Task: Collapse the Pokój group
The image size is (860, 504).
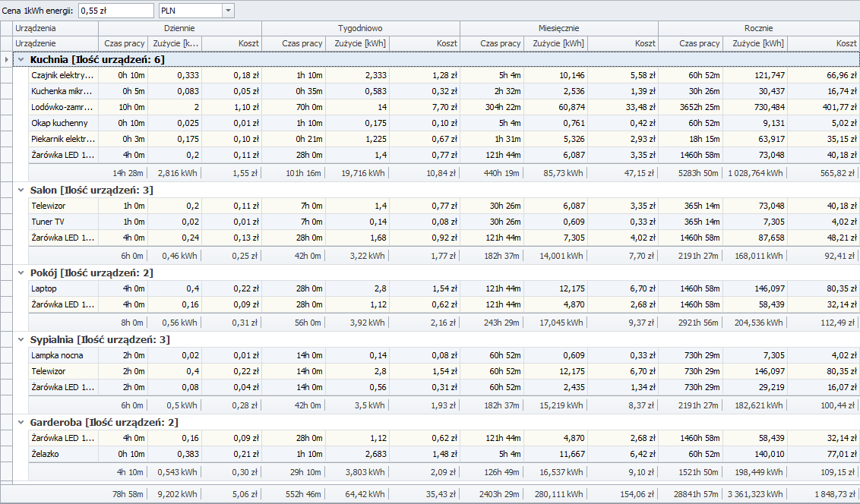Action: (21, 272)
